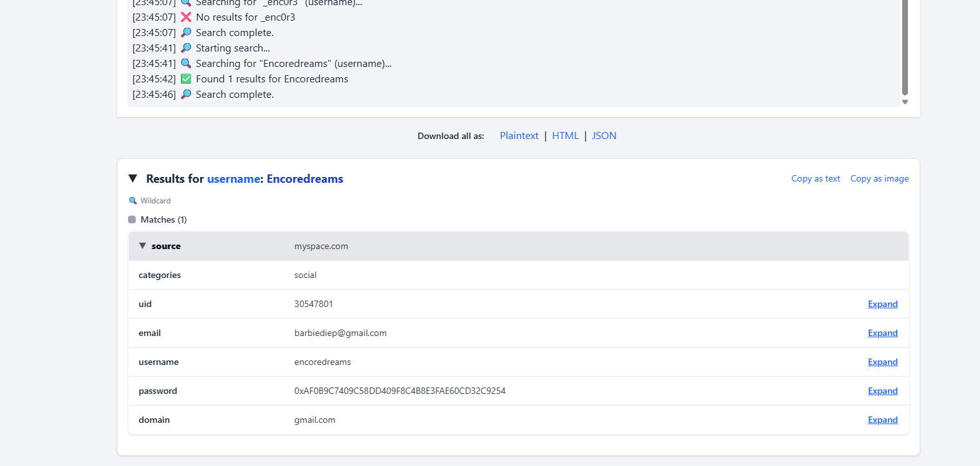The width and height of the screenshot is (980, 466).
Task: Click Copy as text
Action: tap(815, 179)
